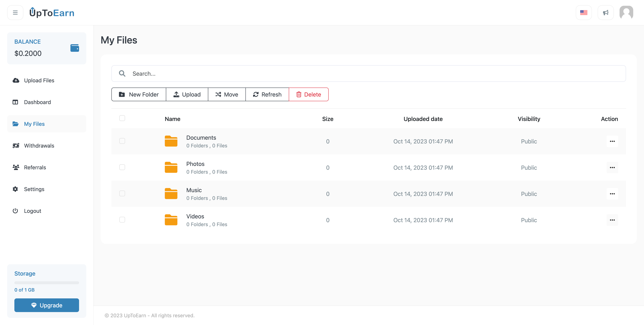
Task: Click the UpToEarn logo
Action: pos(52,13)
